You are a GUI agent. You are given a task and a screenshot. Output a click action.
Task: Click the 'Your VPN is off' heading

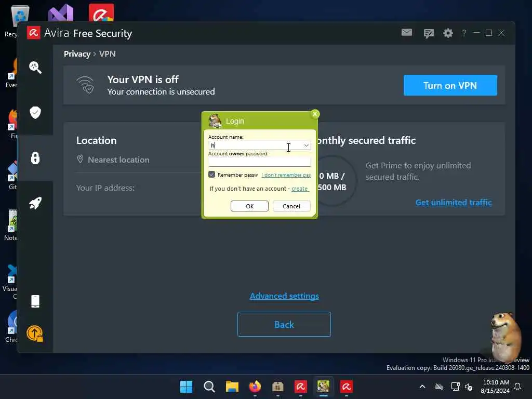point(143,79)
